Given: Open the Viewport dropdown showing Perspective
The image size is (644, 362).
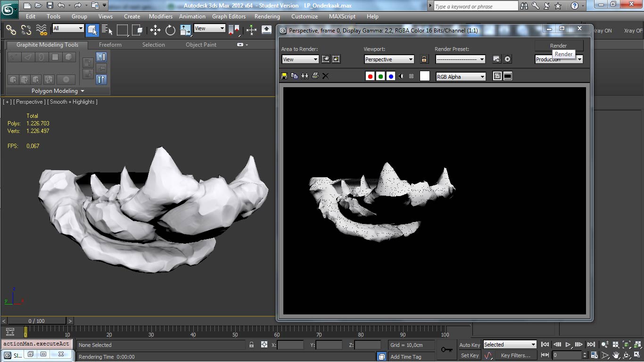Looking at the screenshot, I should point(389,59).
